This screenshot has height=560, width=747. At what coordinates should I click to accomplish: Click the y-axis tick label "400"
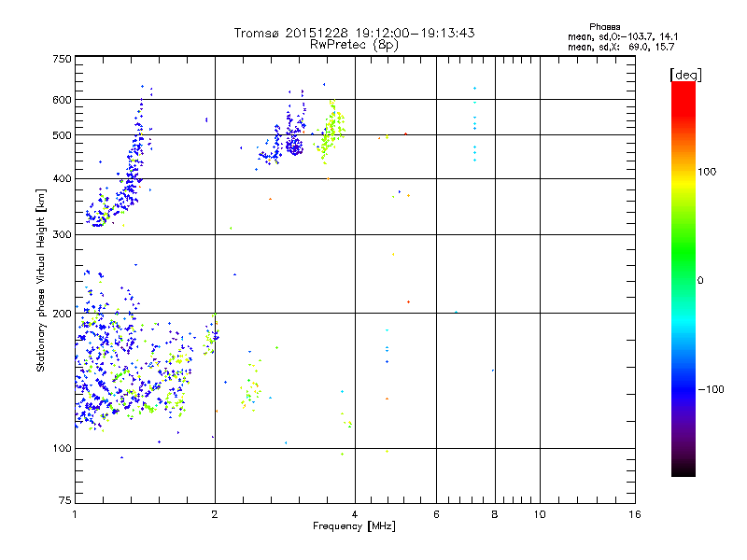(62, 179)
